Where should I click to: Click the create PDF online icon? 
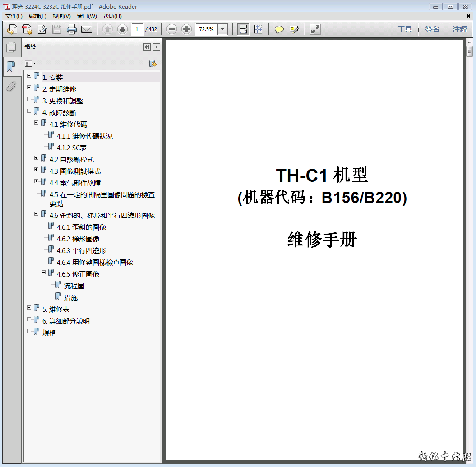[x=12, y=29]
